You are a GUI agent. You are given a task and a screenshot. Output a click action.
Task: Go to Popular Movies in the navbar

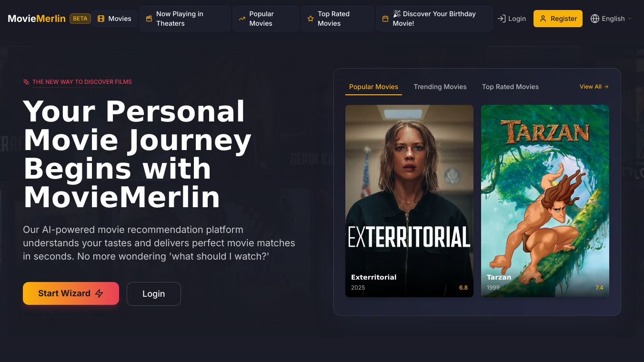coord(266,19)
